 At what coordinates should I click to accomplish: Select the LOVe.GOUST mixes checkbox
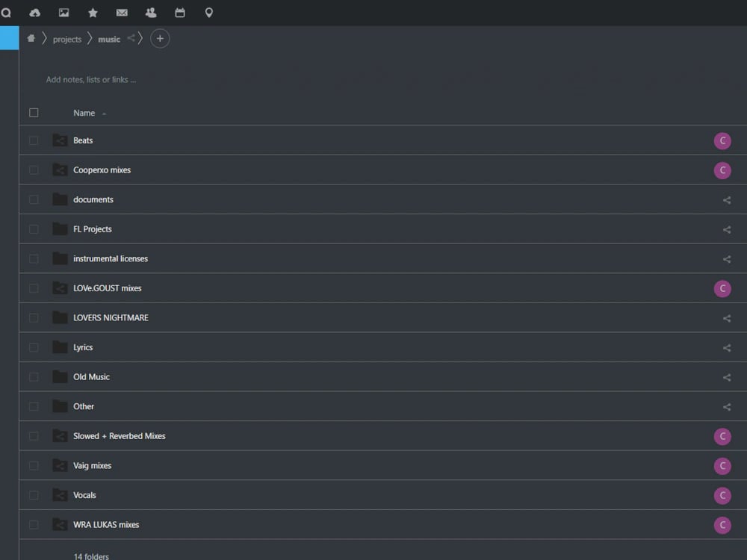click(34, 288)
